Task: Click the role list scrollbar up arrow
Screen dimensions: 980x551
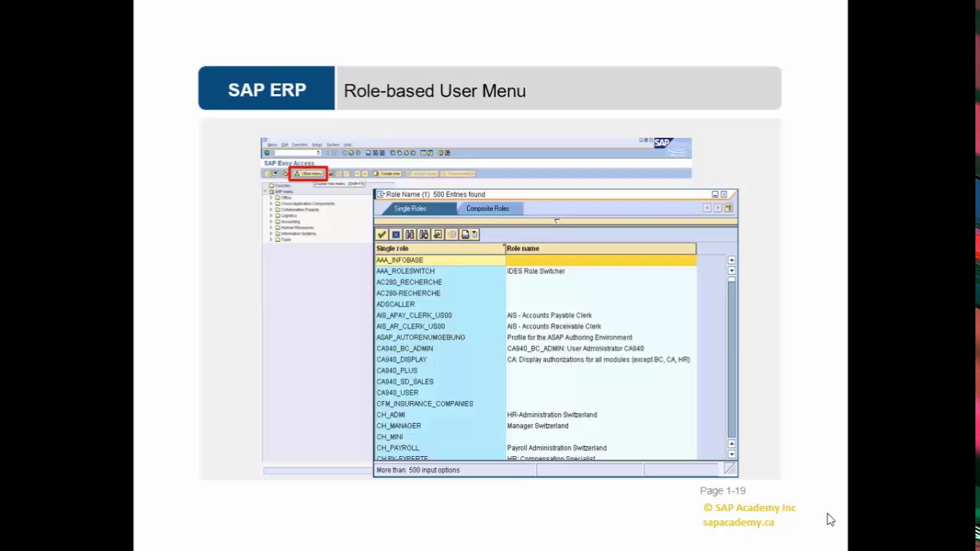Action: (x=731, y=260)
